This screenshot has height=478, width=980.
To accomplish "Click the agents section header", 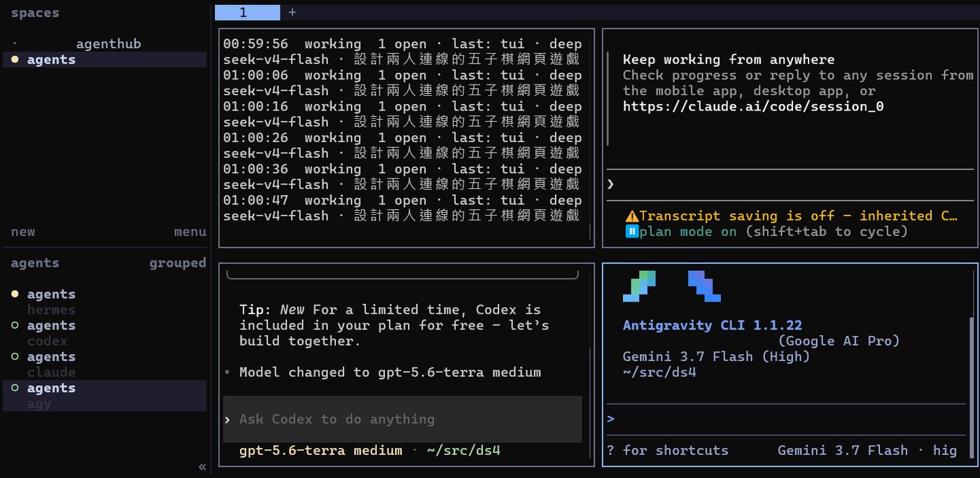I will [x=35, y=263].
